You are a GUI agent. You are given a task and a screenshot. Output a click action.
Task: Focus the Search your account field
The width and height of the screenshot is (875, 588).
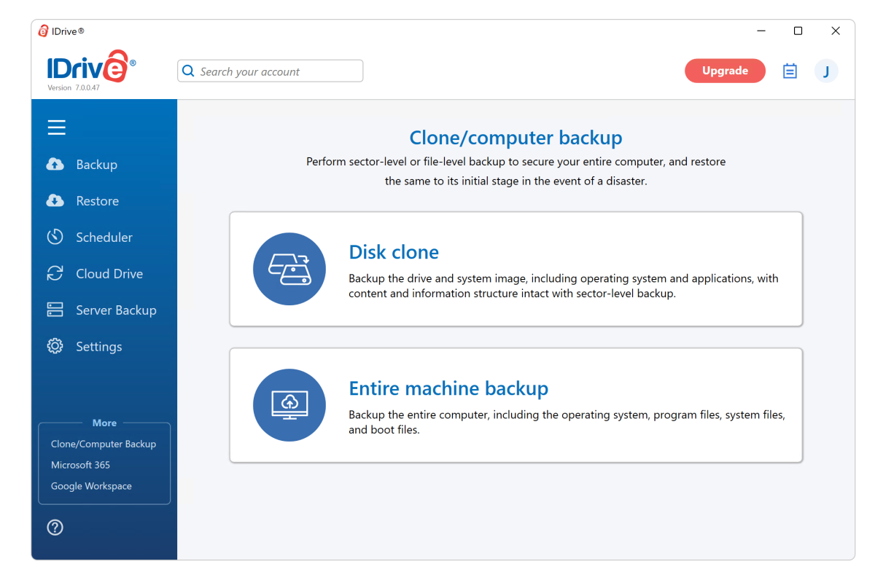(270, 71)
